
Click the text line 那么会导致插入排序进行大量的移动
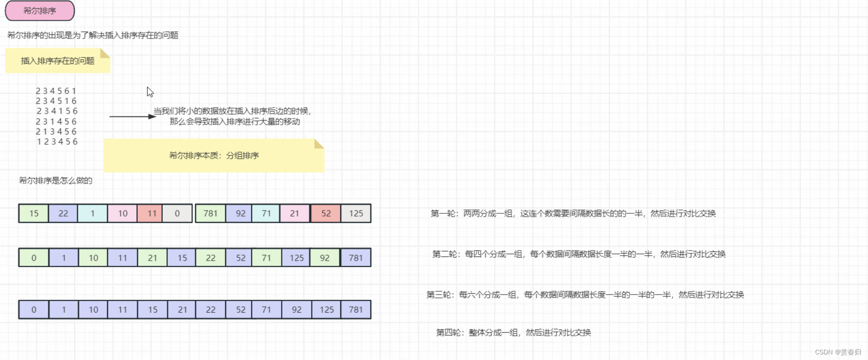pos(235,122)
